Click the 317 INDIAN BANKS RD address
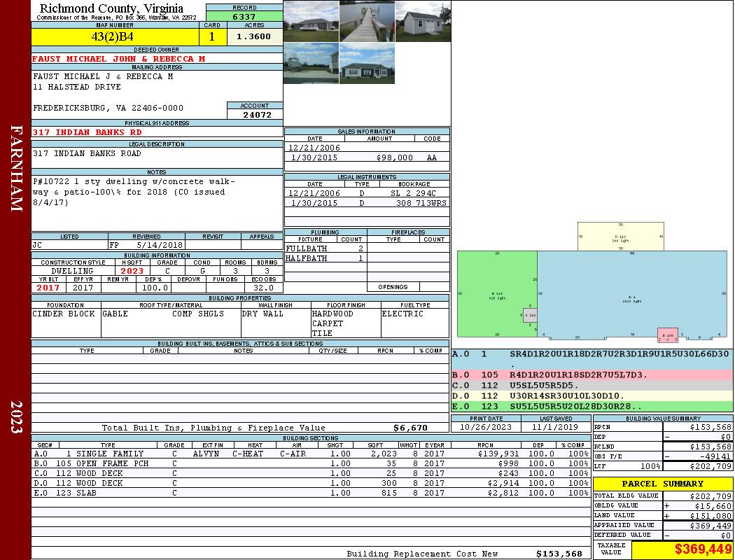The height and width of the screenshot is (560, 735). (x=87, y=132)
